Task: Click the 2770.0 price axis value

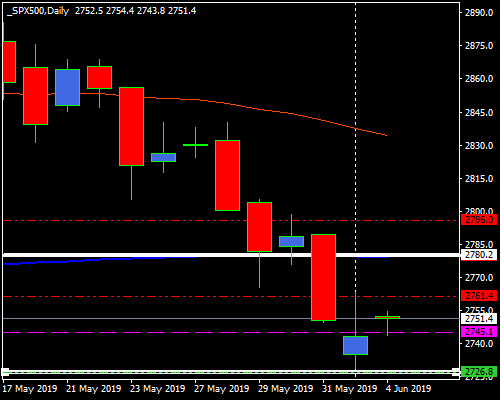Action: [479, 277]
